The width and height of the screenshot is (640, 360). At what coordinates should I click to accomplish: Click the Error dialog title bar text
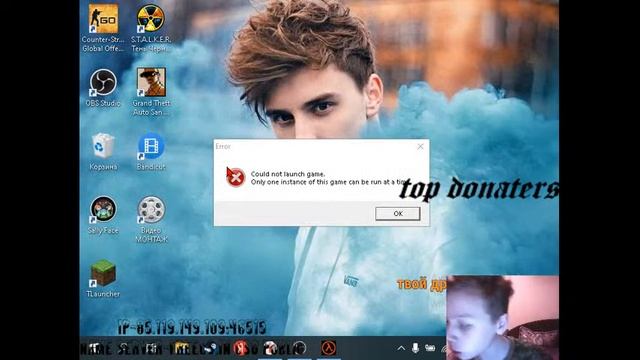click(x=223, y=146)
